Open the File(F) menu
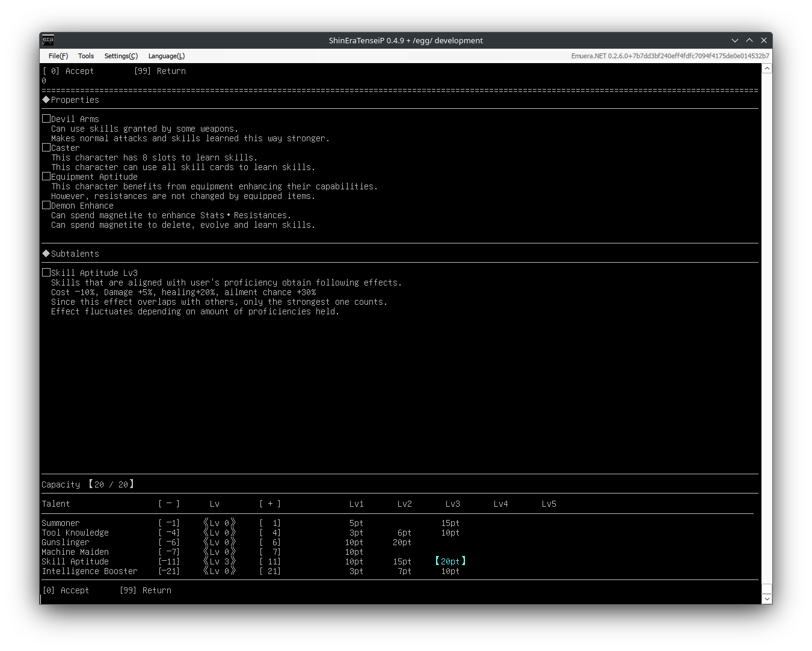Image resolution: width=812 pixels, height=651 pixels. pos(58,56)
